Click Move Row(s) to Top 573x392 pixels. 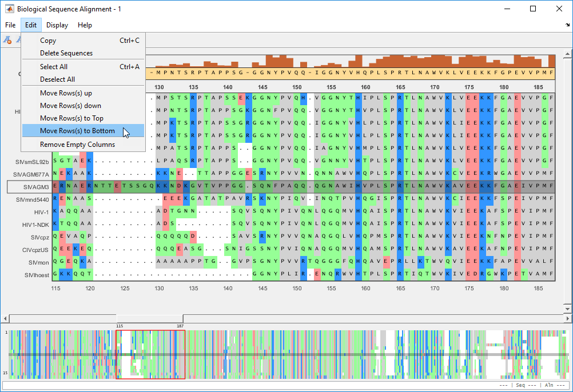71,118
